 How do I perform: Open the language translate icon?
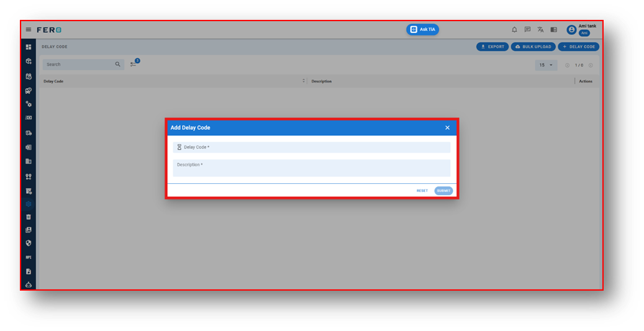(540, 30)
